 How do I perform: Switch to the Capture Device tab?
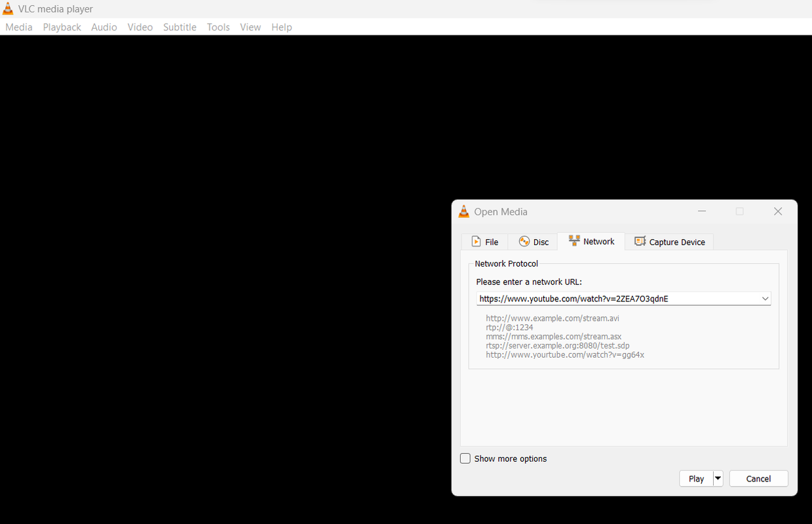(670, 242)
